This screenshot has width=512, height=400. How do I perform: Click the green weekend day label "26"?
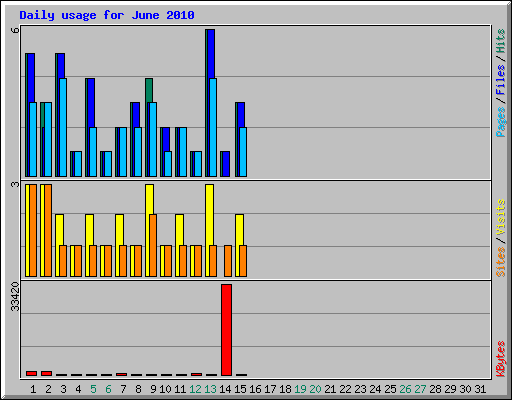tap(405, 389)
